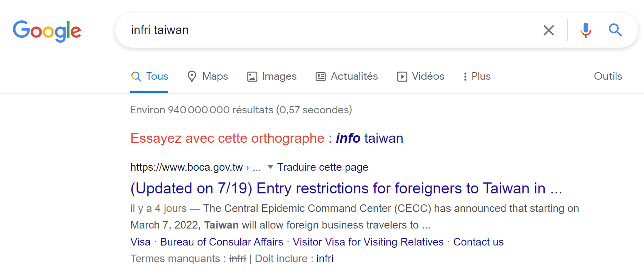Start voice search with microphone icon
This screenshot has height=278, width=644.
[x=585, y=30]
